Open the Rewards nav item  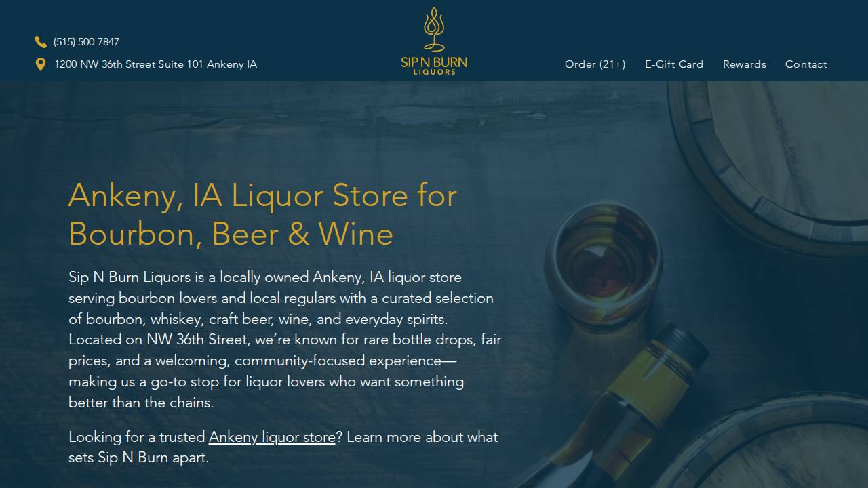point(744,64)
